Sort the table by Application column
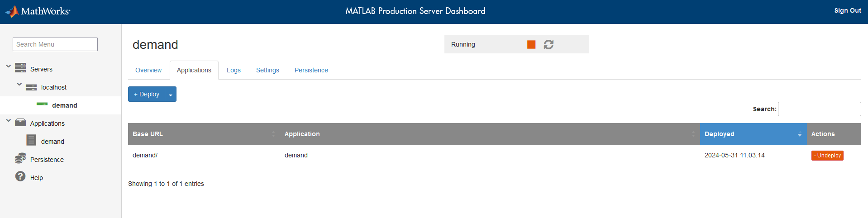868x218 pixels. tap(490, 134)
